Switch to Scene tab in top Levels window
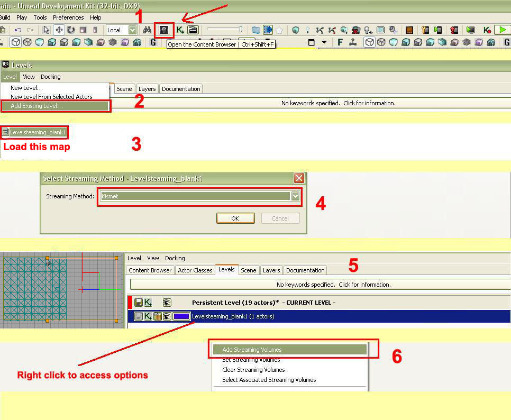This screenshot has height=420, width=511. (x=124, y=89)
